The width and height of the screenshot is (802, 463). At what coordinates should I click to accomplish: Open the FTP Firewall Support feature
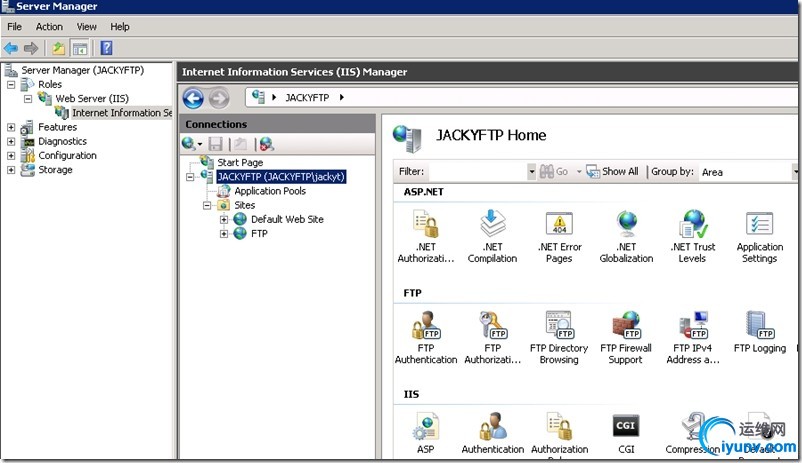pyautogui.click(x=626, y=338)
